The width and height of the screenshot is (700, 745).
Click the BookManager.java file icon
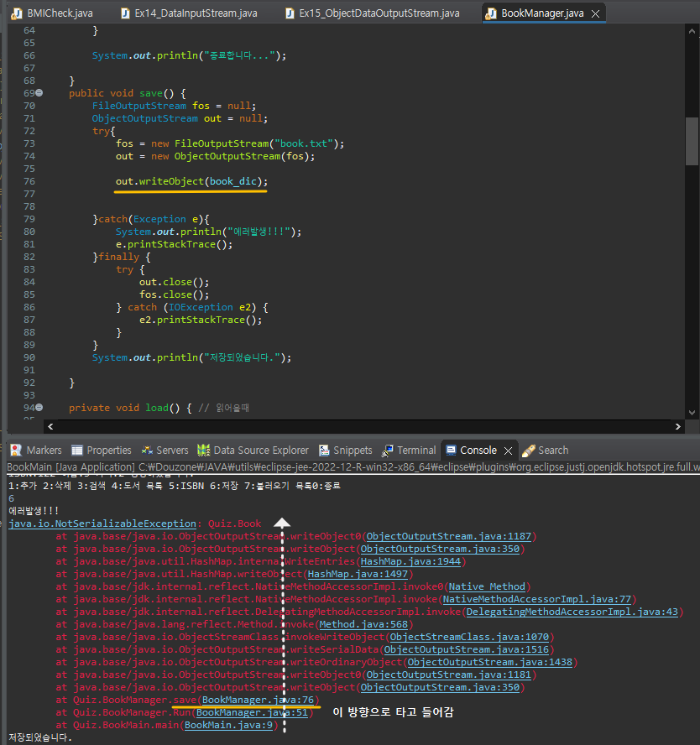point(490,13)
